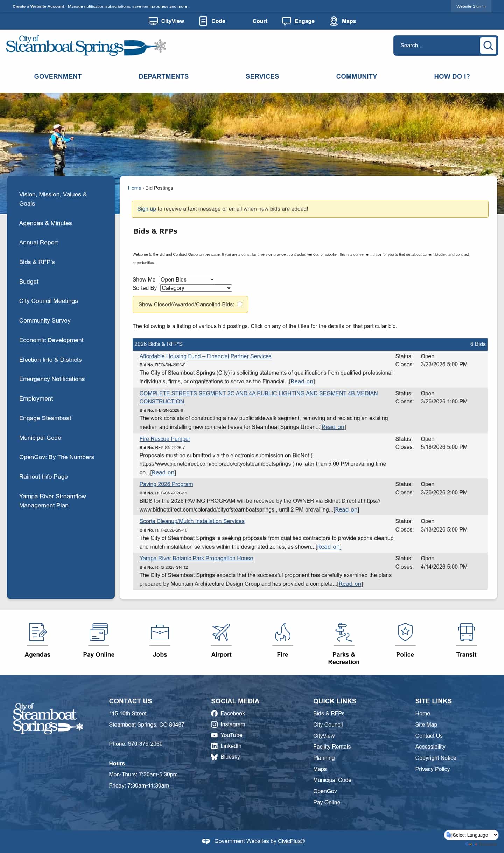Open the Paving 2026 Program bid
Viewport: 504px width, 853px height.
[x=166, y=484]
